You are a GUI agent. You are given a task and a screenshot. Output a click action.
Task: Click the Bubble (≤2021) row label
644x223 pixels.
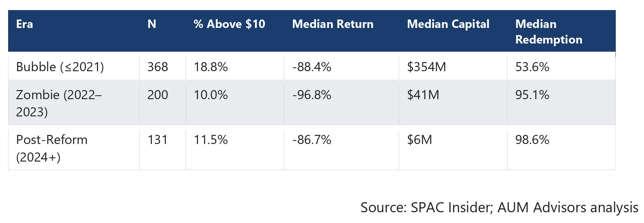click(x=60, y=67)
